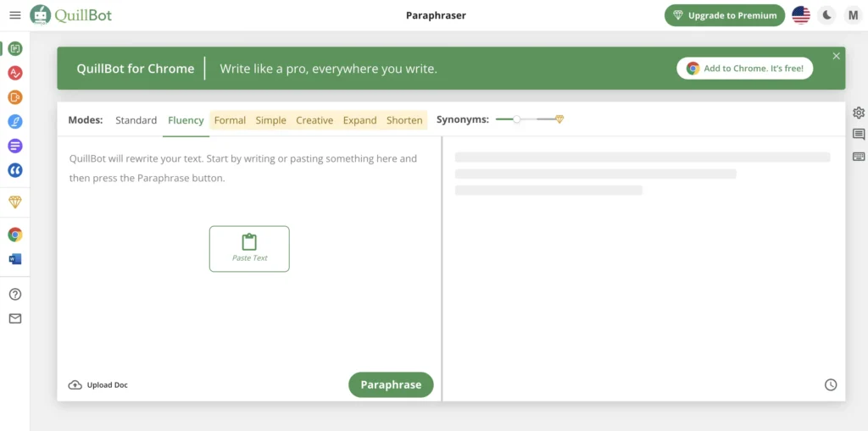Open the Paraphraser tool in sidebar

pos(15,48)
